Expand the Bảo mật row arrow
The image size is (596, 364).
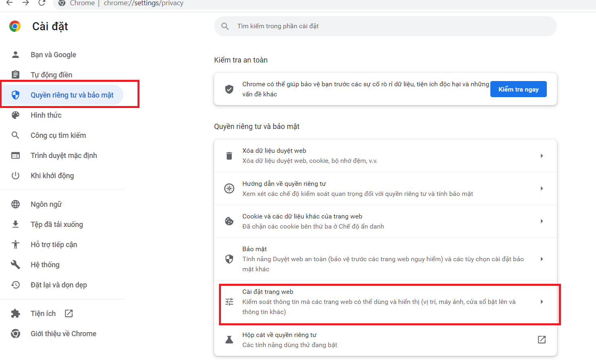point(542,259)
